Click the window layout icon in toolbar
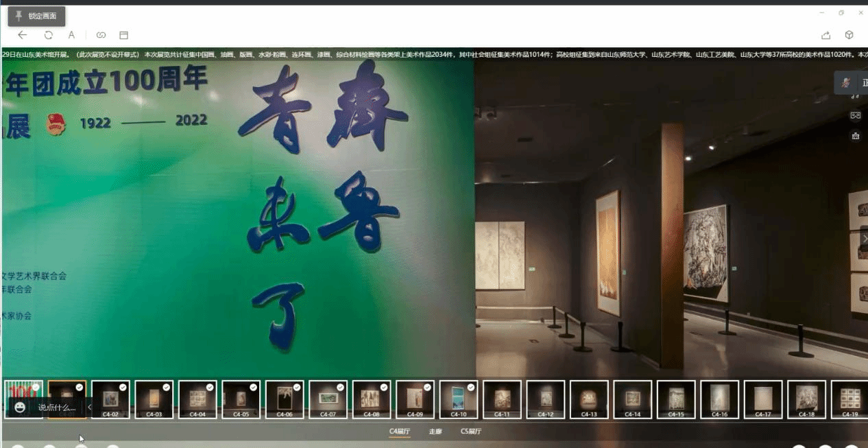Viewport: 868px width, 448px height. click(124, 35)
